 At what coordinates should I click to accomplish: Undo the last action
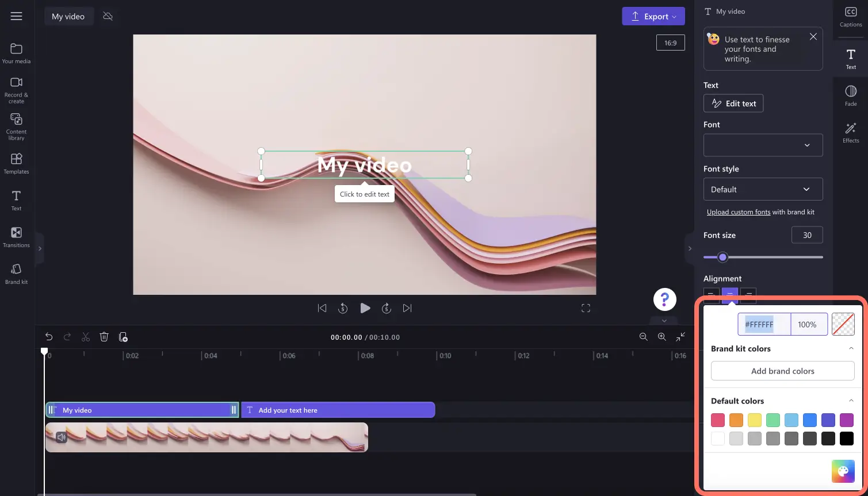click(x=49, y=337)
